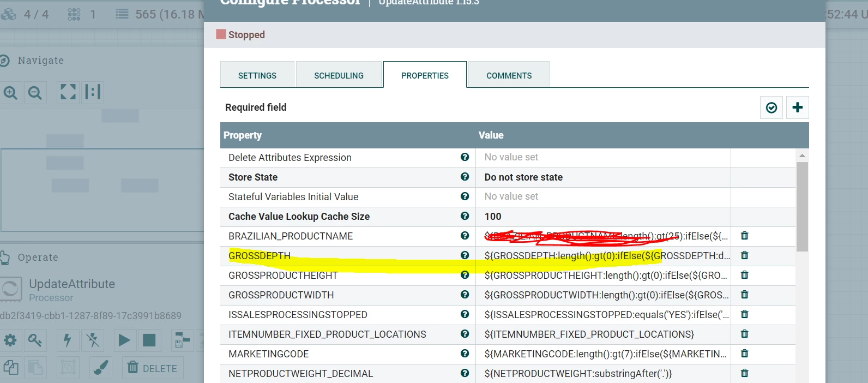Viewport: 868px width, 383px height.
Task: Paste the copied component
Action: click(35, 368)
